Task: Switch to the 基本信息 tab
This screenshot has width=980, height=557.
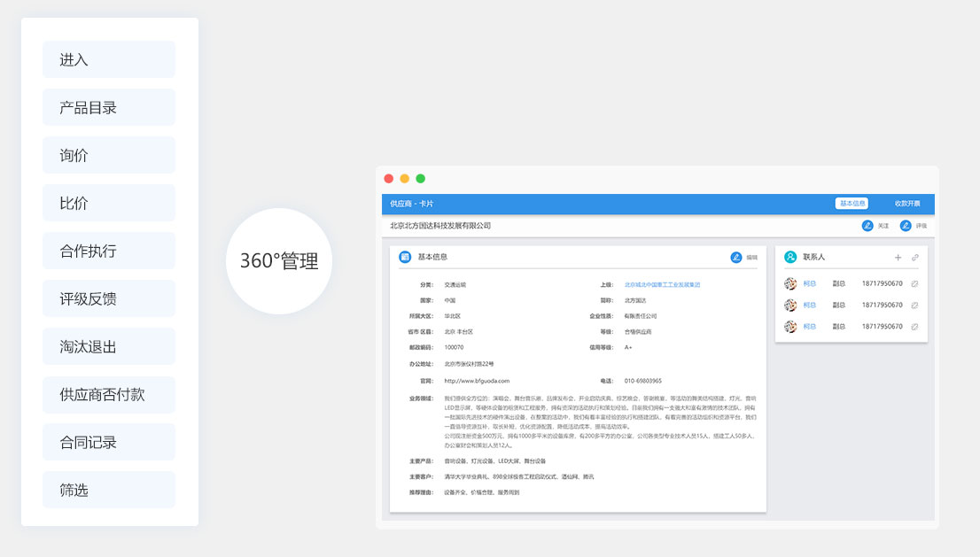Action: [852, 204]
